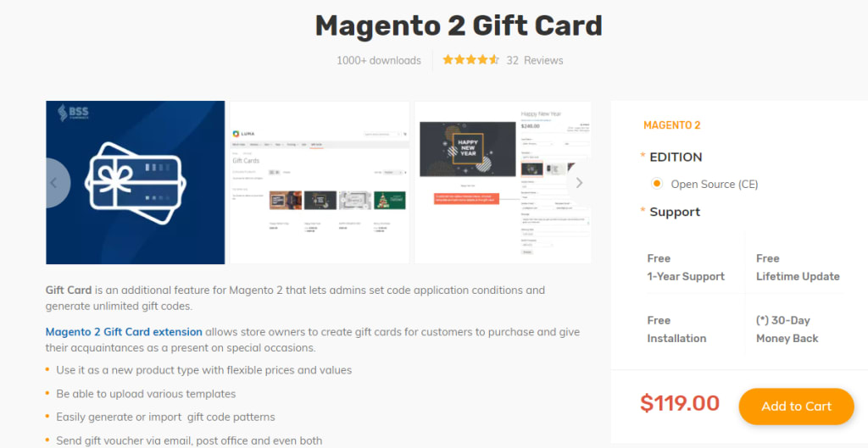868x448 pixels.
Task: Click the Free Installation item
Action: (676, 329)
